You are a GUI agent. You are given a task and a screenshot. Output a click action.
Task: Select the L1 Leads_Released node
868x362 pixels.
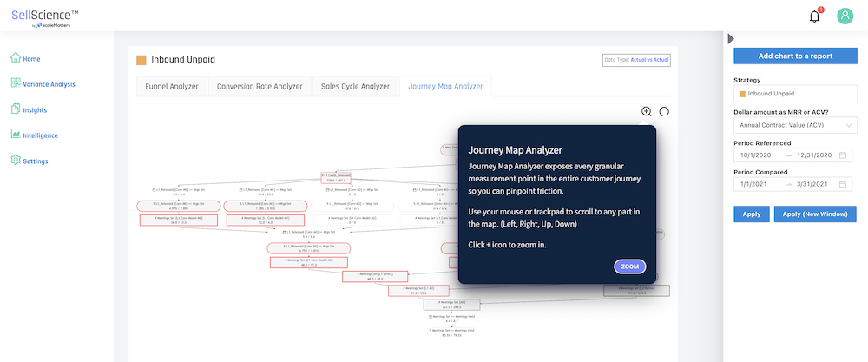pyautogui.click(x=336, y=177)
